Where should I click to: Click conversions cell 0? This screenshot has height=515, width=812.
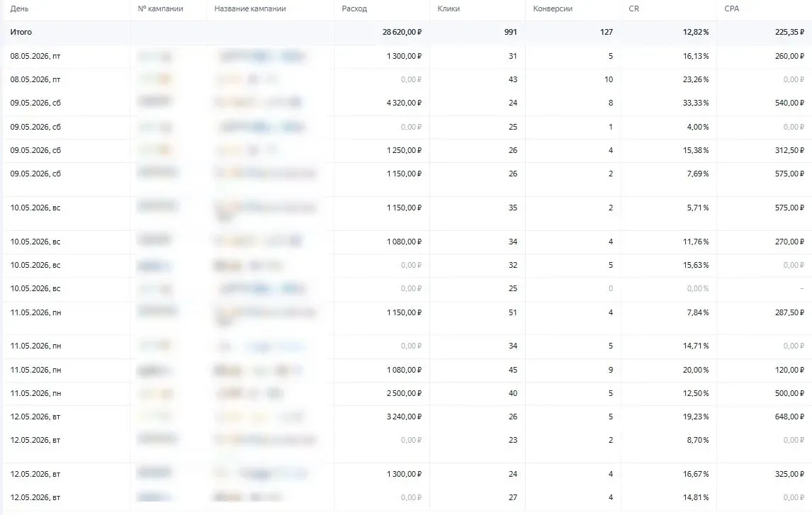click(x=611, y=288)
